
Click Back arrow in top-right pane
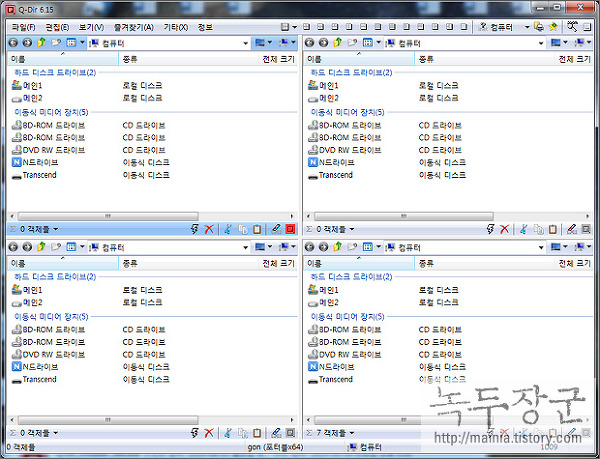pos(310,42)
